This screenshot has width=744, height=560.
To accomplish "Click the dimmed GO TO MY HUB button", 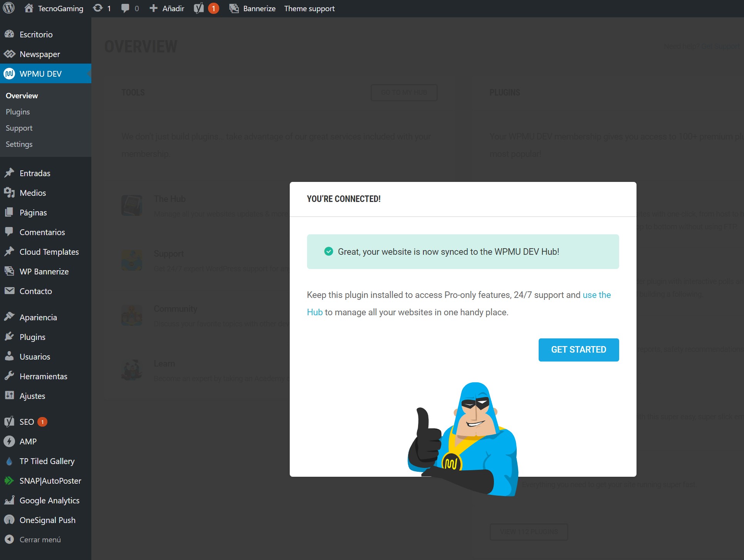I will (404, 92).
